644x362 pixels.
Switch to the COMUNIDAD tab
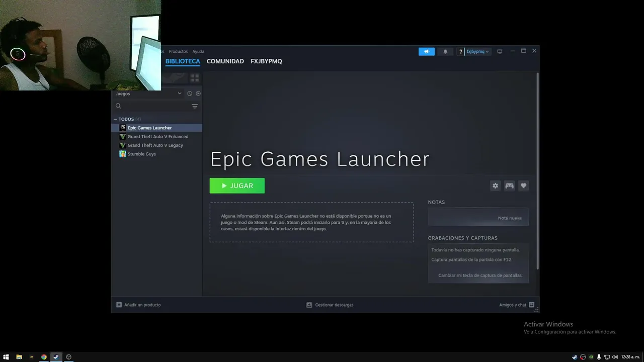click(x=225, y=61)
